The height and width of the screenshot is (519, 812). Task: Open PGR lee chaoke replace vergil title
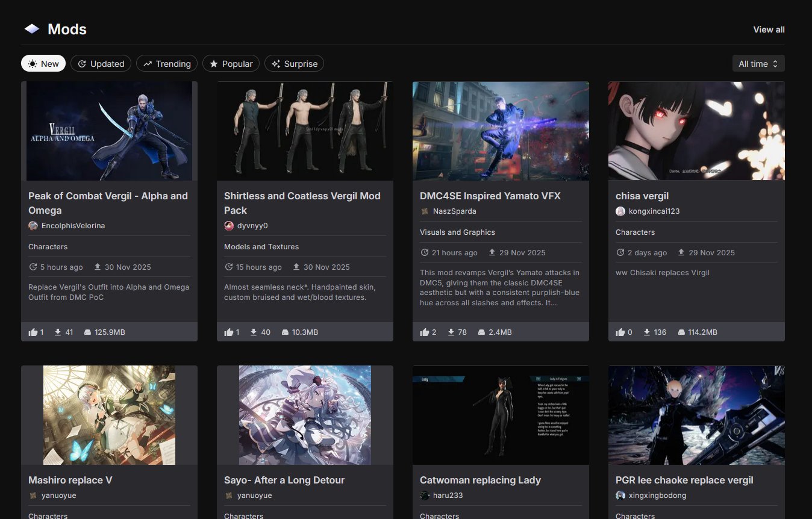pos(684,480)
